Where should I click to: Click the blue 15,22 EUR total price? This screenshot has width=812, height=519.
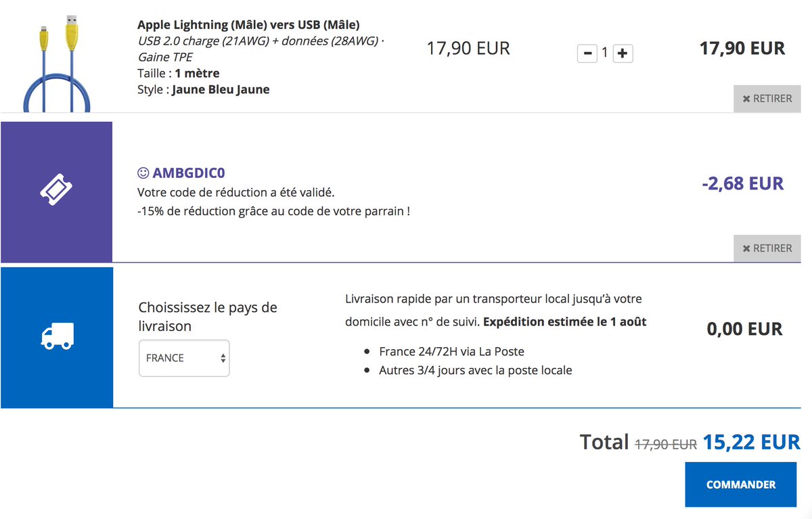751,443
